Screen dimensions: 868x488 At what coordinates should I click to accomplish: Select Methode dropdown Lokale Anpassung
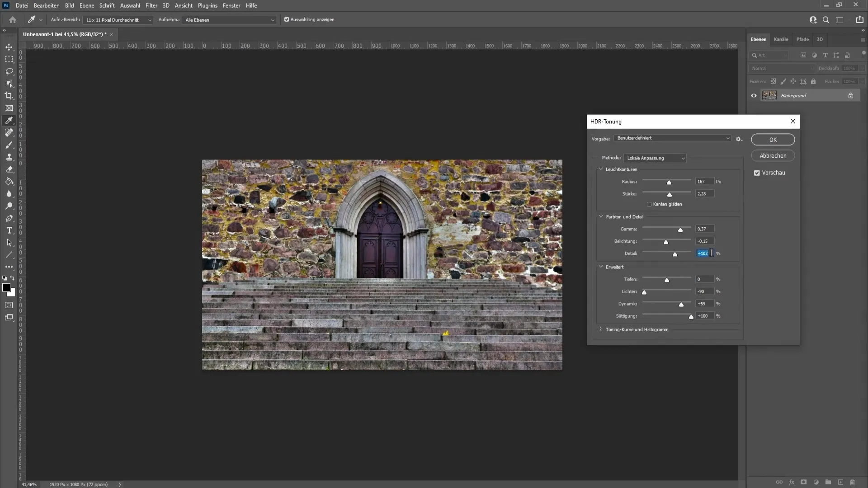tap(656, 158)
